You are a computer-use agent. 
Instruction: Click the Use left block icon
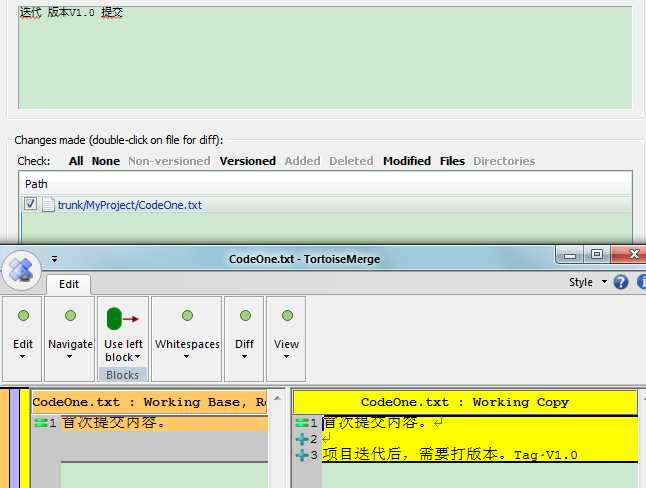[122, 319]
